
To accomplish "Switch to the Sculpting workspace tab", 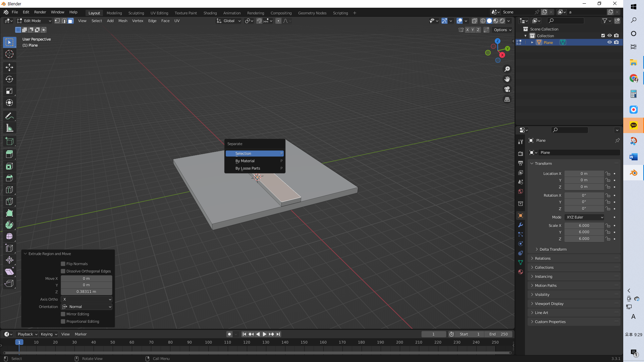I will [x=136, y=13].
